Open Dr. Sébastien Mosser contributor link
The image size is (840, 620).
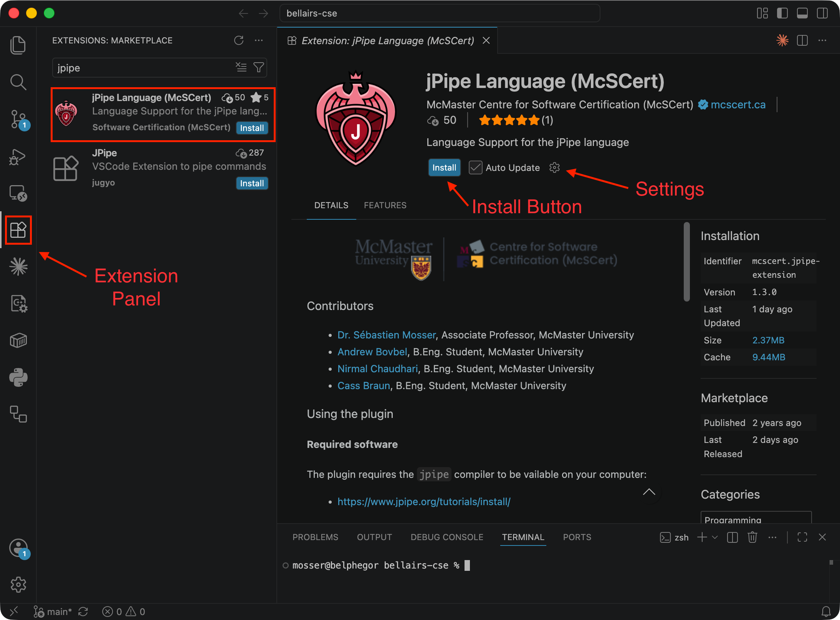(x=387, y=335)
